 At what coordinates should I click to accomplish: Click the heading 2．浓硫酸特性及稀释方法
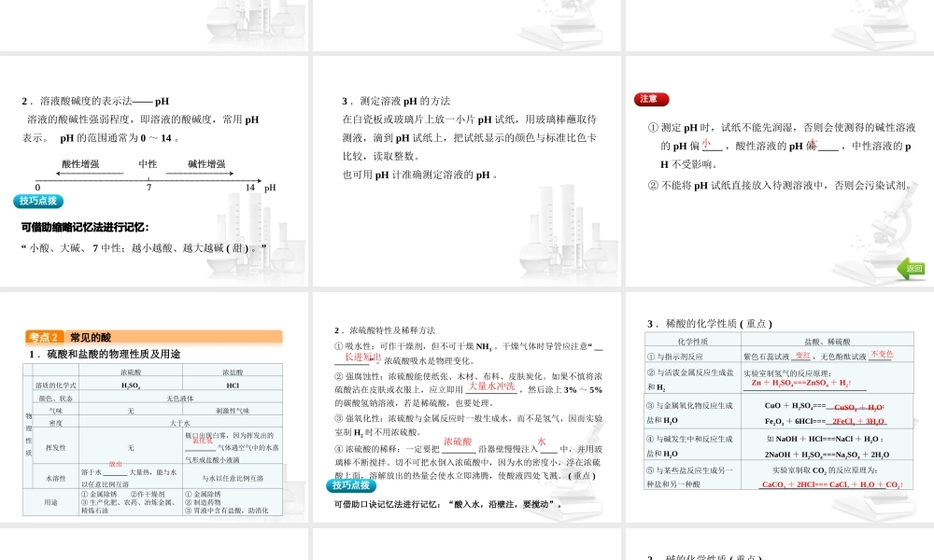[385, 330]
